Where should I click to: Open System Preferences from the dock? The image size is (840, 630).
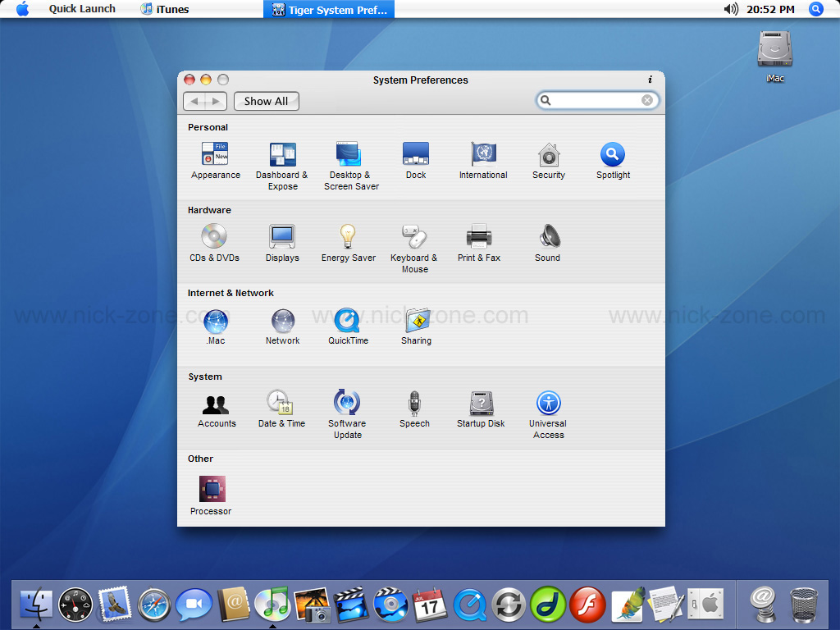(705, 605)
